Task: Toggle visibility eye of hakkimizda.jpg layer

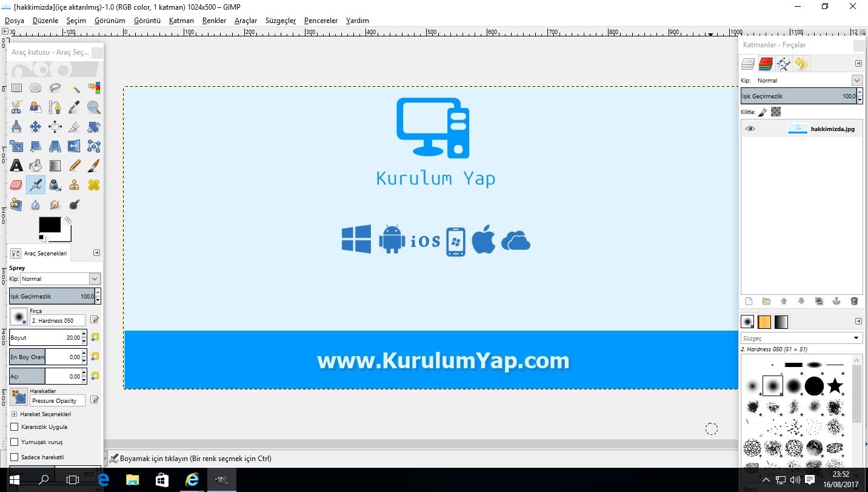Action: (x=750, y=129)
